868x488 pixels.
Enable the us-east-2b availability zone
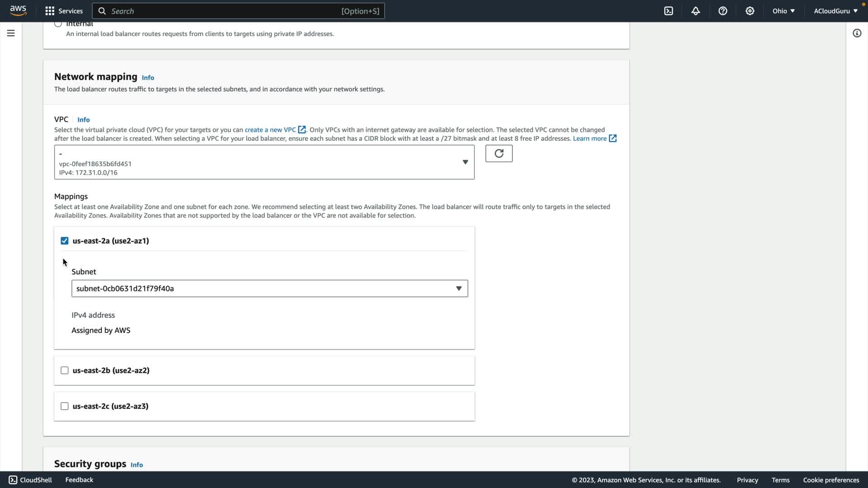[x=65, y=371]
